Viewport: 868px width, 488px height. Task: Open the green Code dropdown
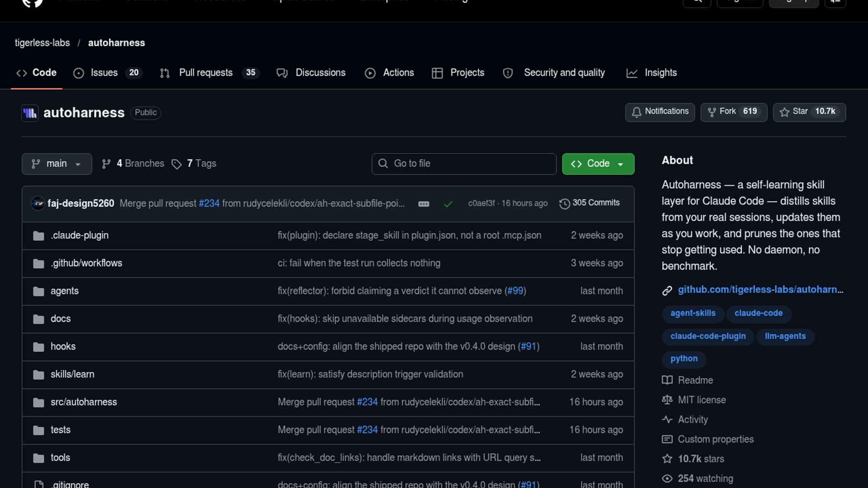[x=598, y=164]
